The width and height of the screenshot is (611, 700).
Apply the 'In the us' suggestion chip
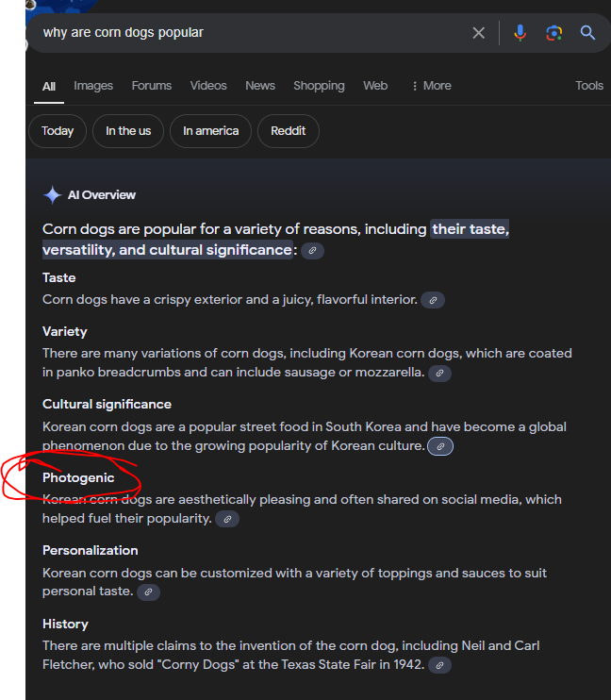coord(128,131)
